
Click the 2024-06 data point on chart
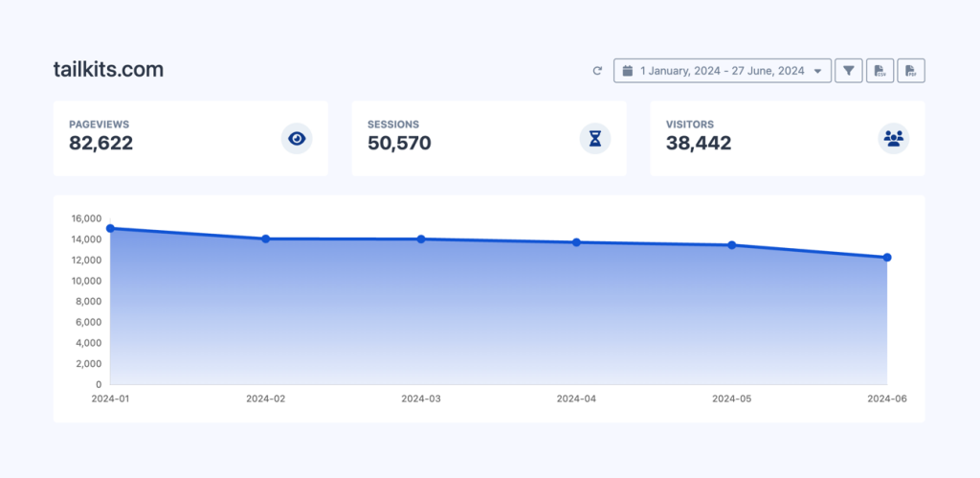click(x=887, y=257)
